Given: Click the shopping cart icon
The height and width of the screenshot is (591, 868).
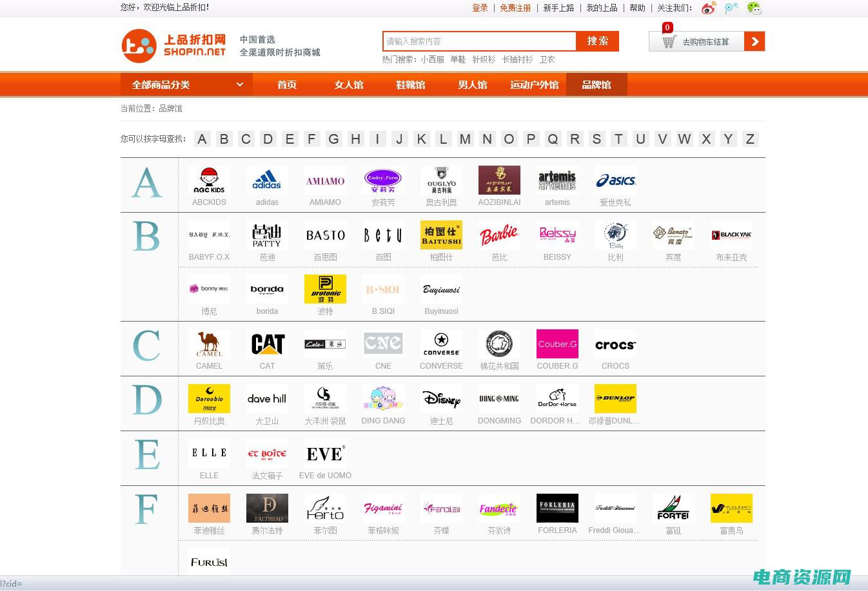Looking at the screenshot, I should point(669,42).
